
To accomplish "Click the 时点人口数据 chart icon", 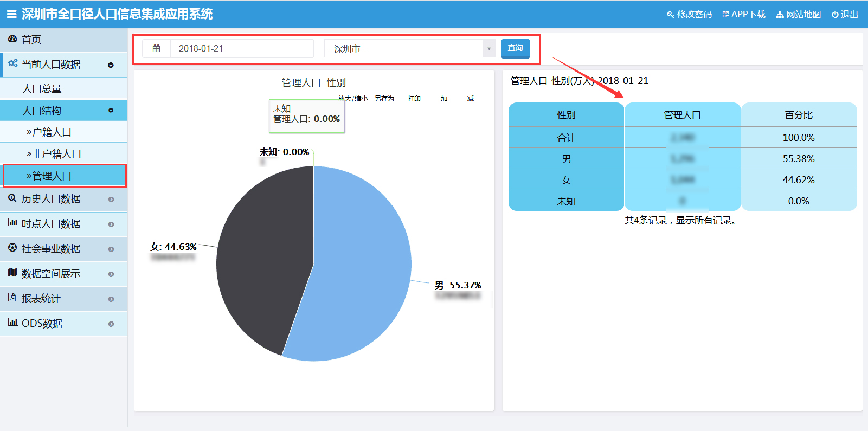I will [x=12, y=223].
